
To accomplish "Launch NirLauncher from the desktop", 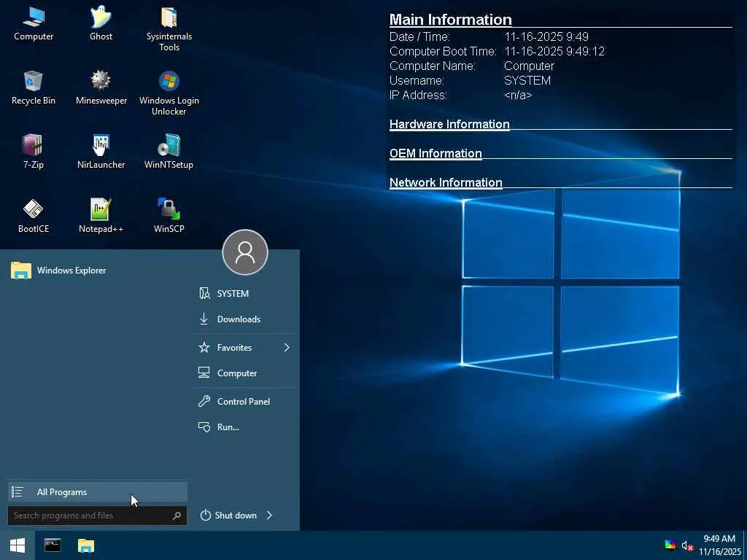I will (101, 152).
